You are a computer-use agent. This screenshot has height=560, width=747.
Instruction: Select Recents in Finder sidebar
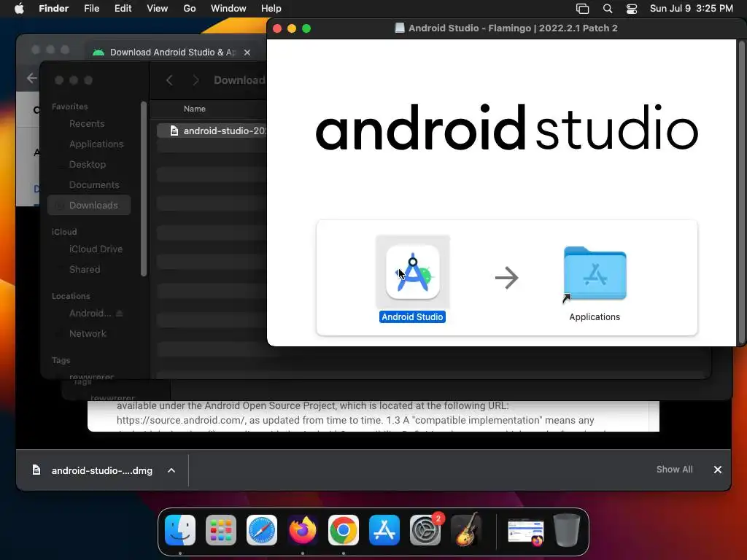click(89, 124)
